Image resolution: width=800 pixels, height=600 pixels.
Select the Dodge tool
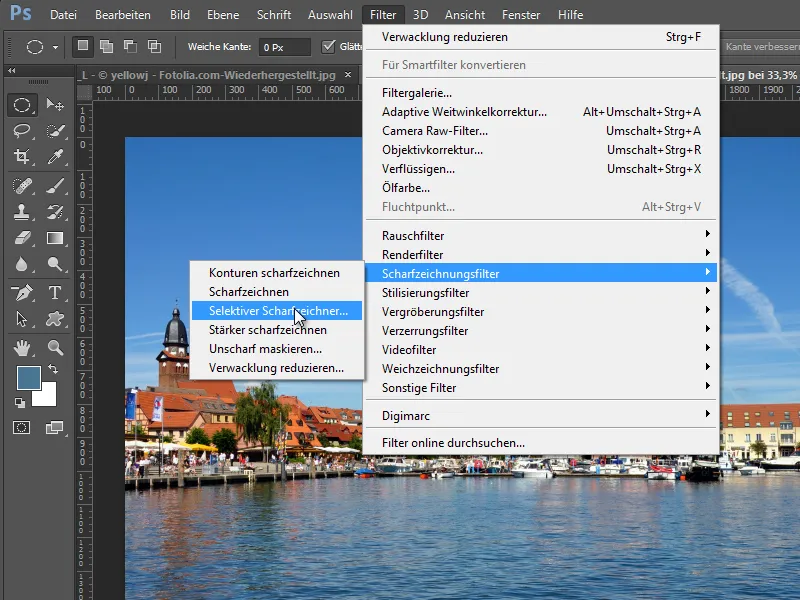[55, 264]
